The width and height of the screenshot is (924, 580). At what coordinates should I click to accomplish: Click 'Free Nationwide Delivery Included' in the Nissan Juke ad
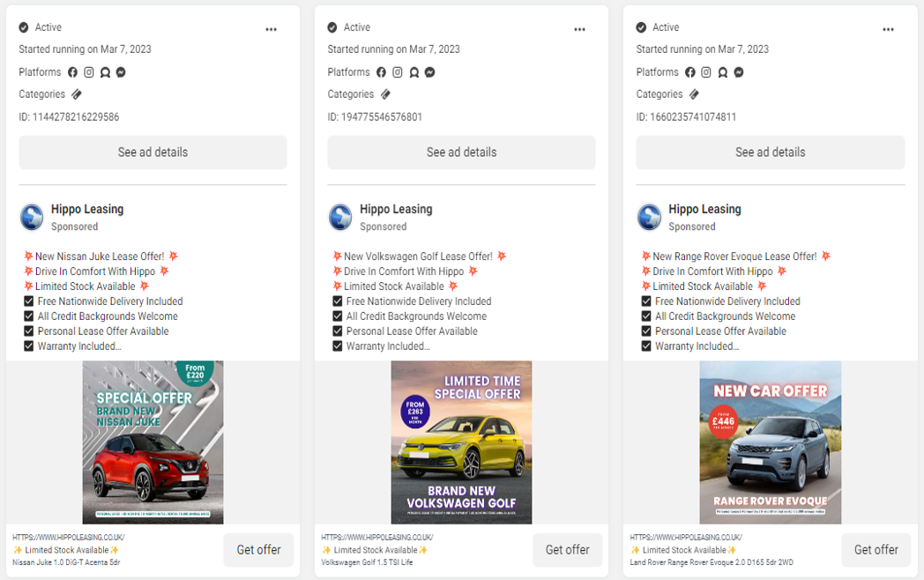coord(110,301)
